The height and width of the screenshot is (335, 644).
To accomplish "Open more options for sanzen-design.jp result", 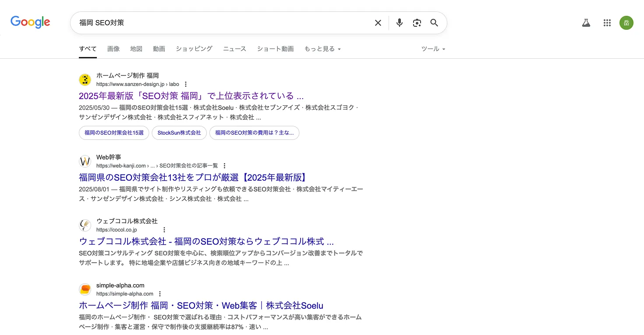I will pos(186,84).
